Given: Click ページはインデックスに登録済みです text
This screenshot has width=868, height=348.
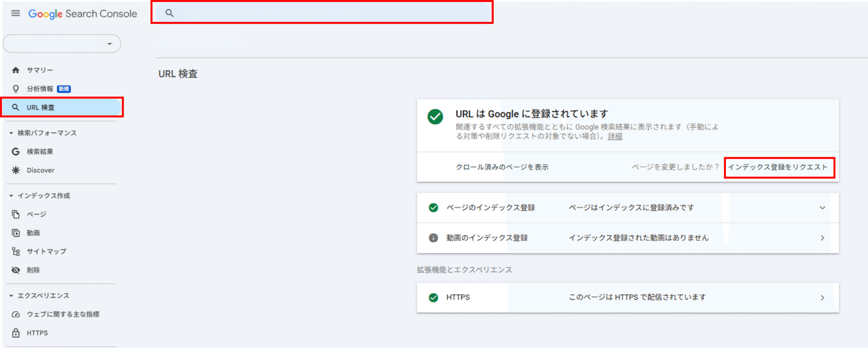Looking at the screenshot, I should pyautogui.click(x=631, y=208).
